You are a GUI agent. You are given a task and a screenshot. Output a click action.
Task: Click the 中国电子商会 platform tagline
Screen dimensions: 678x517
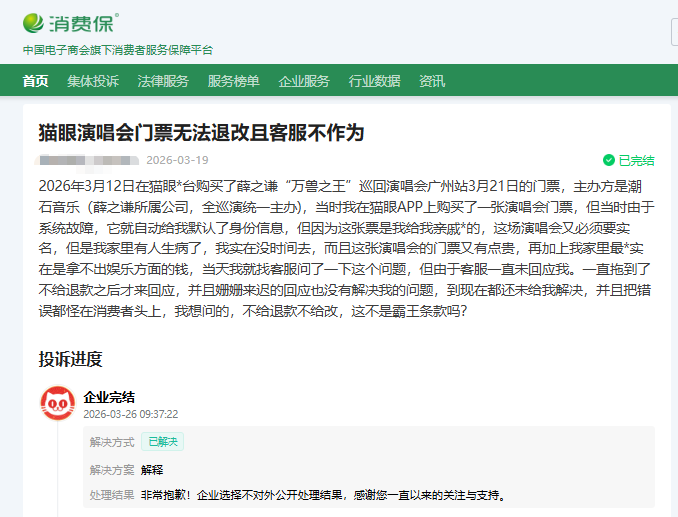(118, 49)
